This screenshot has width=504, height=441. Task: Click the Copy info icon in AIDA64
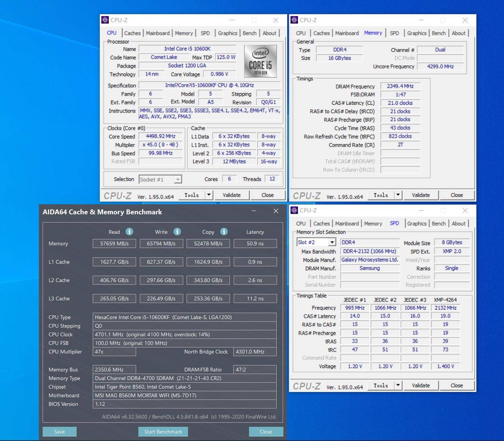coord(224,232)
